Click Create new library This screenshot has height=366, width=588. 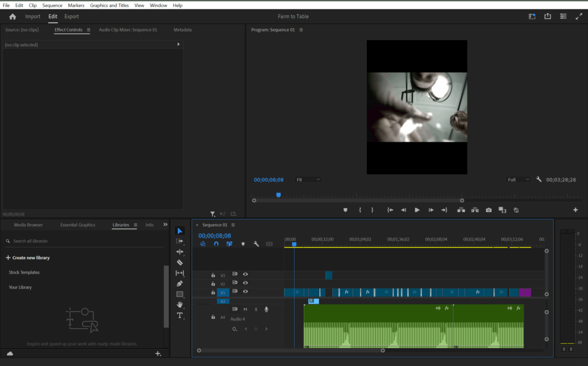pyautogui.click(x=28, y=258)
